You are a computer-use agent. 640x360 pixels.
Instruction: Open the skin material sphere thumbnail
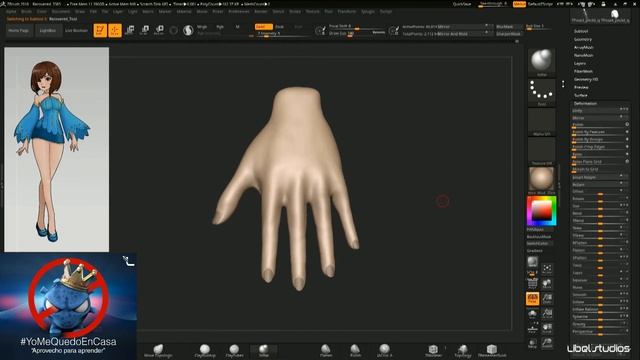click(542, 179)
